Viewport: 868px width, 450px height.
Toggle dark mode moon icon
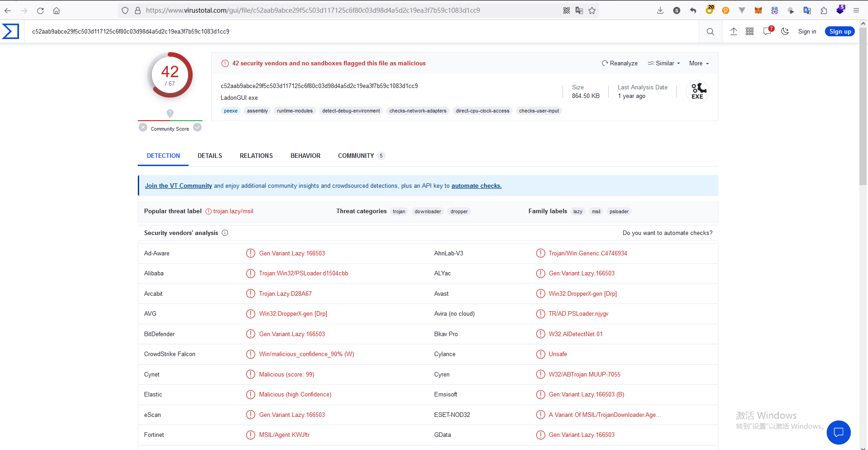785,31
